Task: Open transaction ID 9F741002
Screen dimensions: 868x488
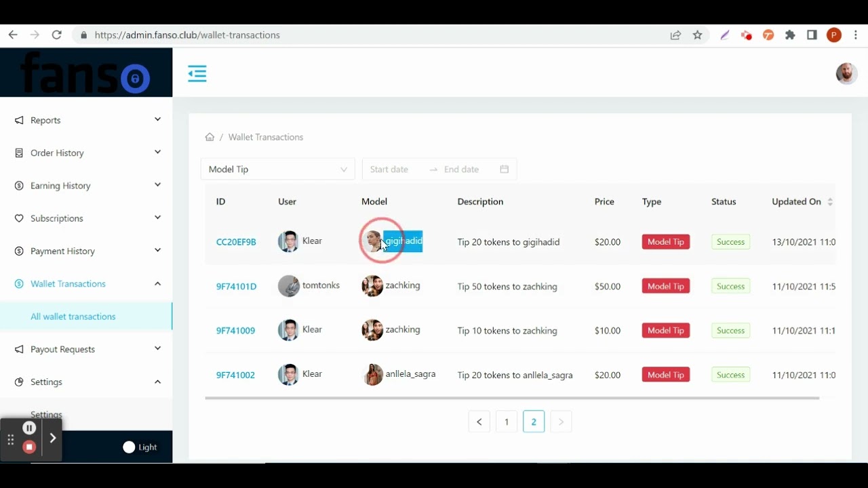Action: [x=235, y=375]
